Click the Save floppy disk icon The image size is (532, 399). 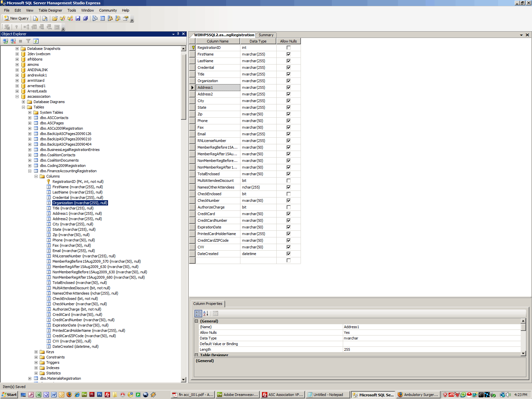point(78,18)
